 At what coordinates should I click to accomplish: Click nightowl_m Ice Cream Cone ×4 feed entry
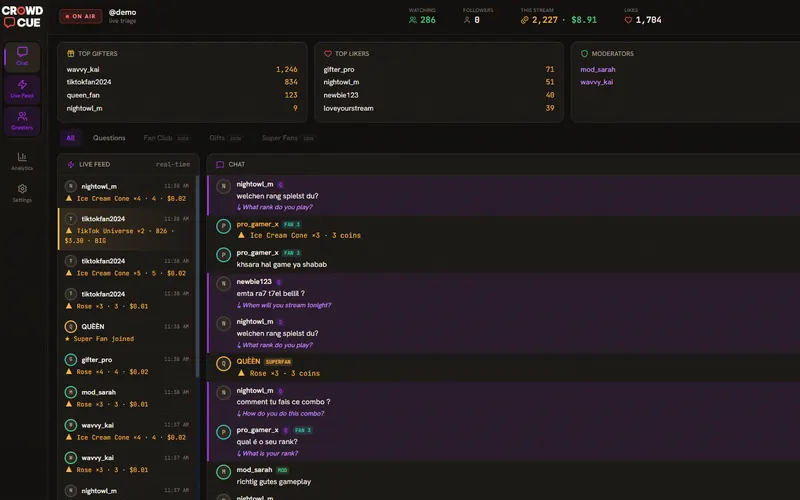click(x=127, y=192)
